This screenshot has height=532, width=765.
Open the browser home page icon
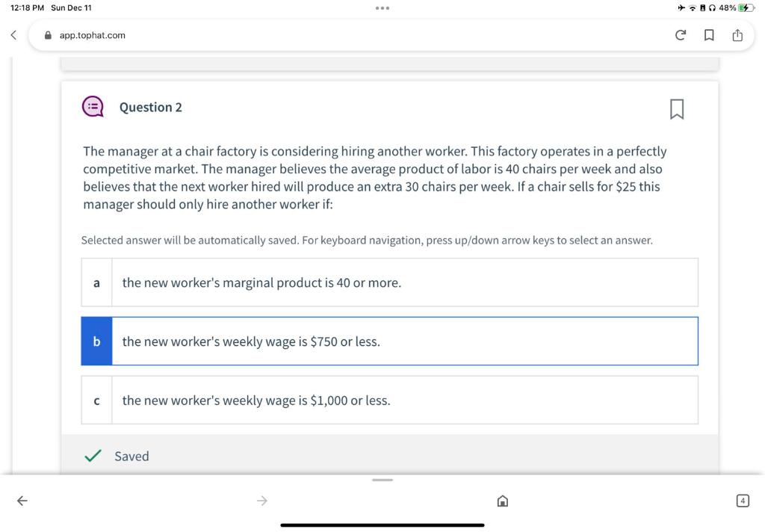coord(503,501)
